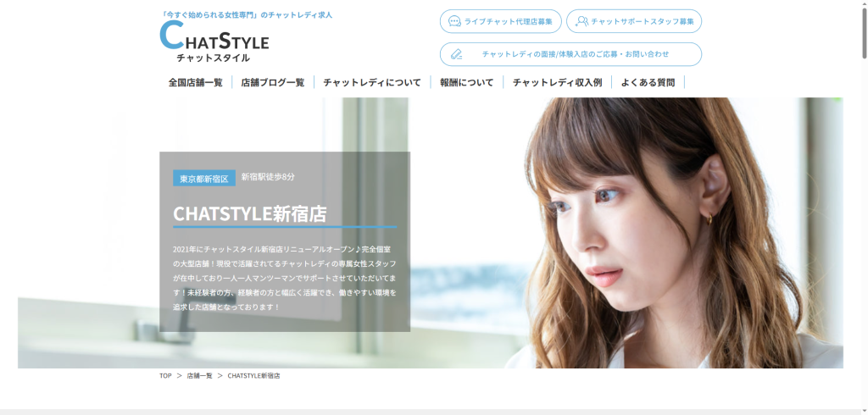Open 店舗ブログ一覧 menu item

coord(273,82)
